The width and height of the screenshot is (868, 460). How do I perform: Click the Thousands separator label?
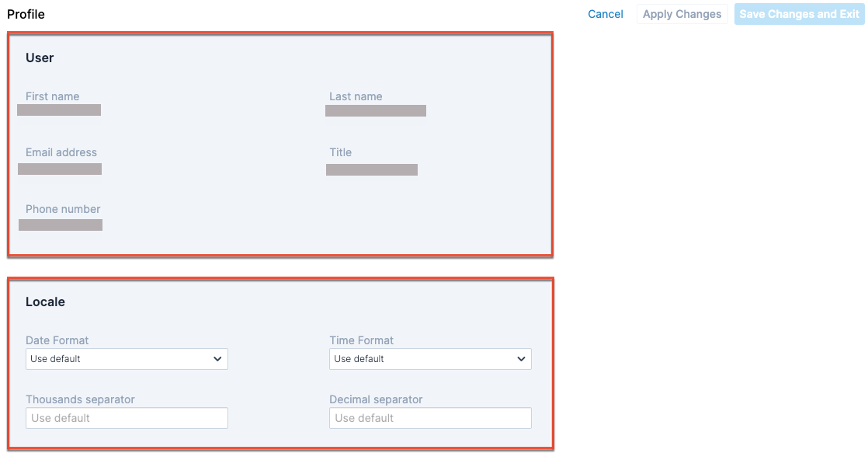coord(80,399)
